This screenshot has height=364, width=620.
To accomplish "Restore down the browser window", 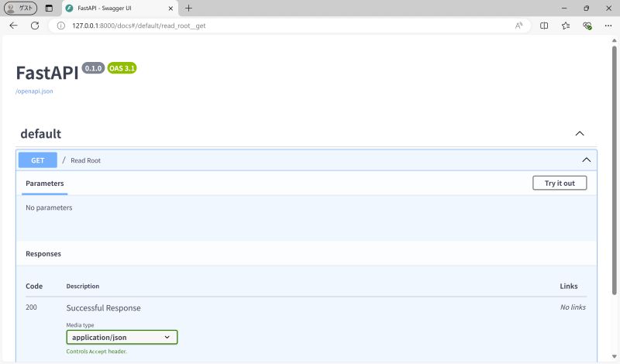I will coord(587,8).
